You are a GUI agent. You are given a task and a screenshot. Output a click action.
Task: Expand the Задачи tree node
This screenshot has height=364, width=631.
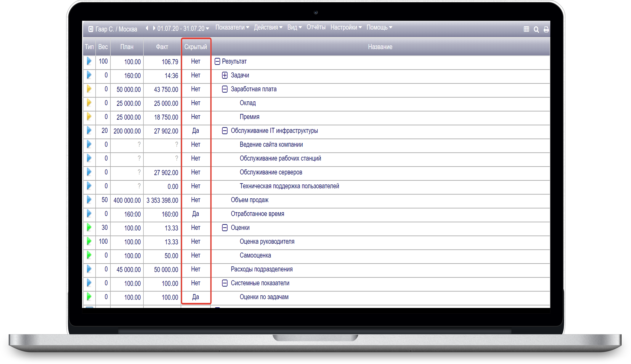[x=225, y=75]
